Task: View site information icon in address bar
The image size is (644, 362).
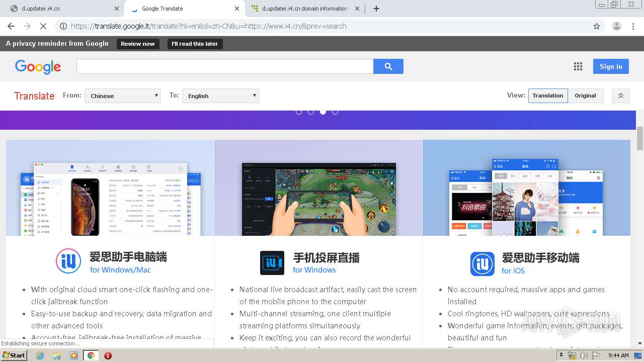Action: click(x=63, y=26)
